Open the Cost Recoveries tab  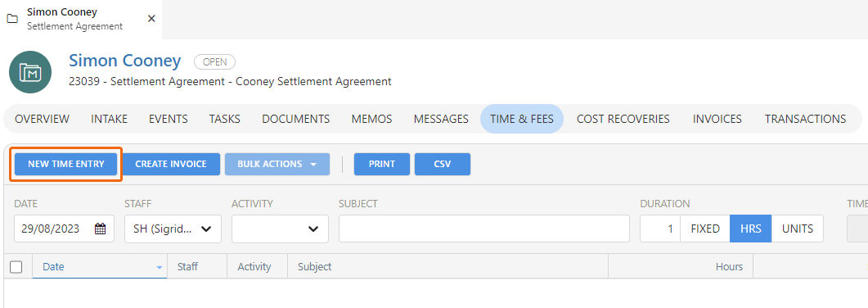[623, 119]
